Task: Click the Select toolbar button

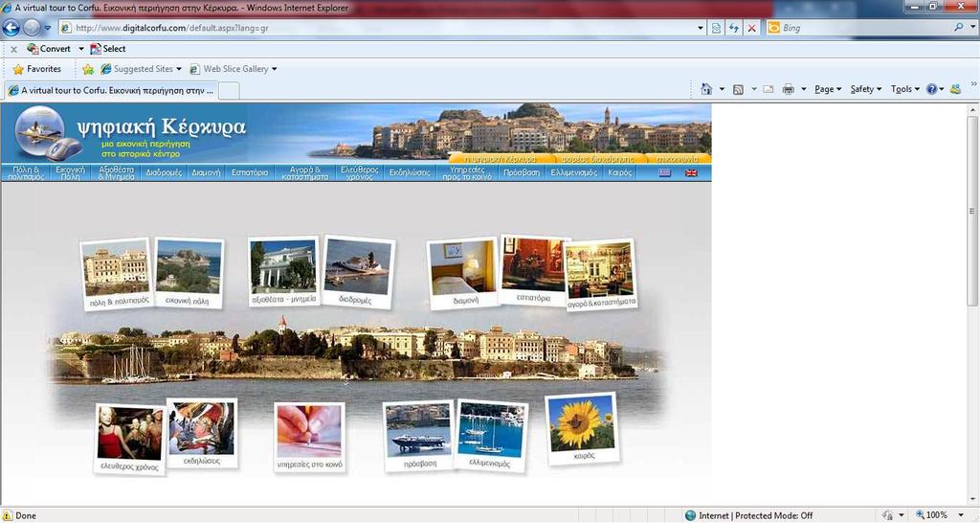Action: click(108, 49)
